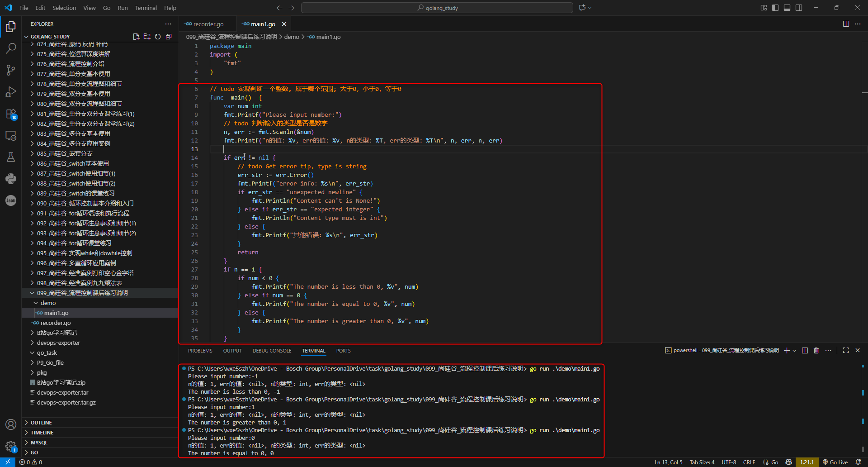Toggle the bottom panel visibility
This screenshot has width=868, height=467.
click(787, 8)
